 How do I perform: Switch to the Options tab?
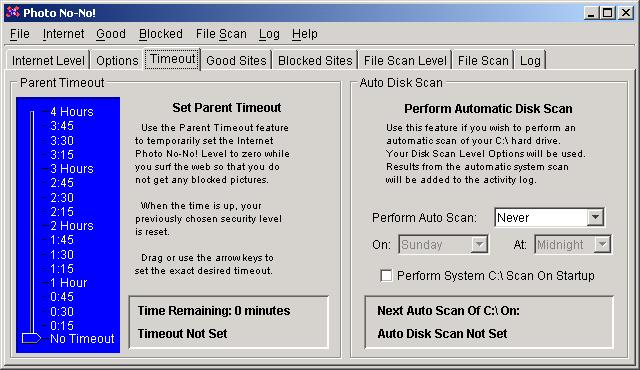click(117, 60)
